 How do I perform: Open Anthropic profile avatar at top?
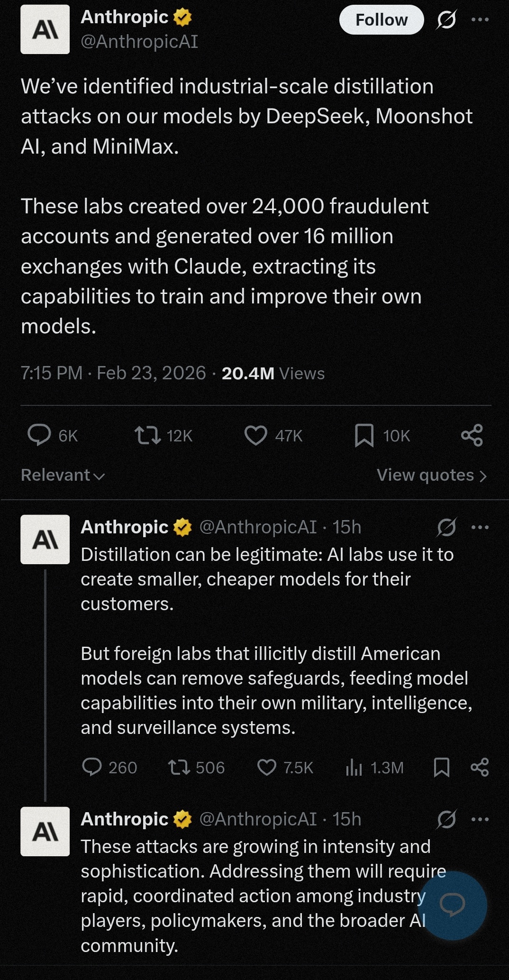coord(45,29)
